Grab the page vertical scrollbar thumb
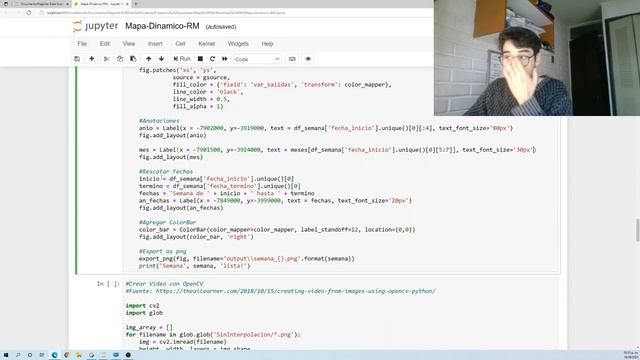This screenshot has height=360, width=640. 637,230
